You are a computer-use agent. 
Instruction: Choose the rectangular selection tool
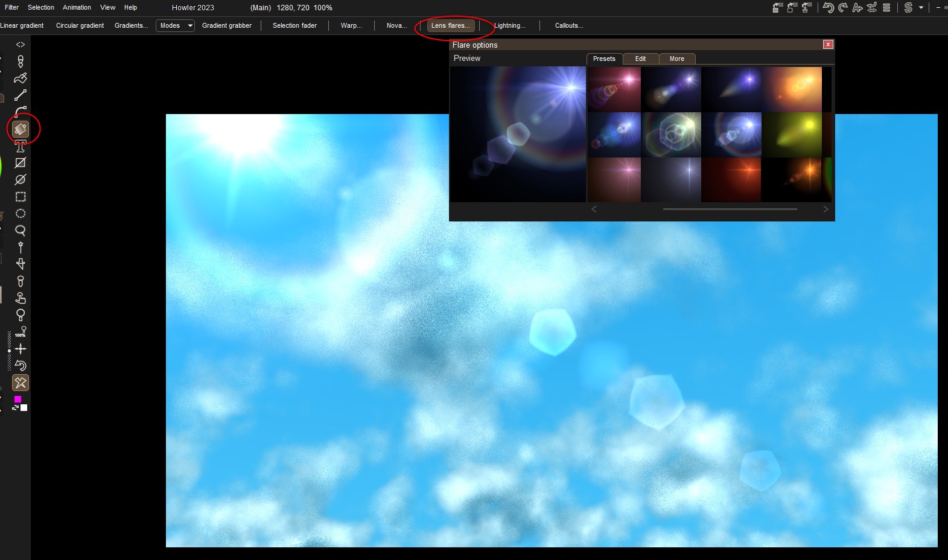pyautogui.click(x=21, y=197)
